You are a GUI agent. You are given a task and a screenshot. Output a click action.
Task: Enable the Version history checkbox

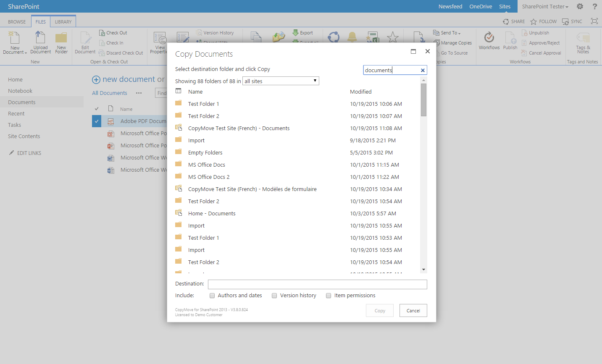[x=274, y=296]
